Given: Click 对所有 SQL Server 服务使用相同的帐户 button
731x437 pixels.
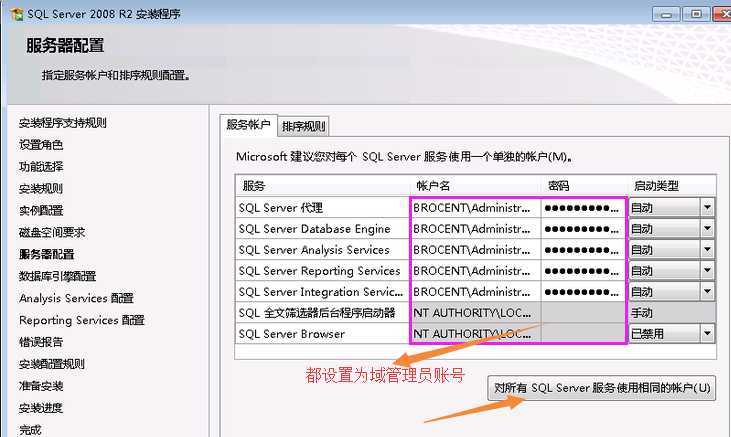Looking at the screenshot, I should tap(601, 388).
